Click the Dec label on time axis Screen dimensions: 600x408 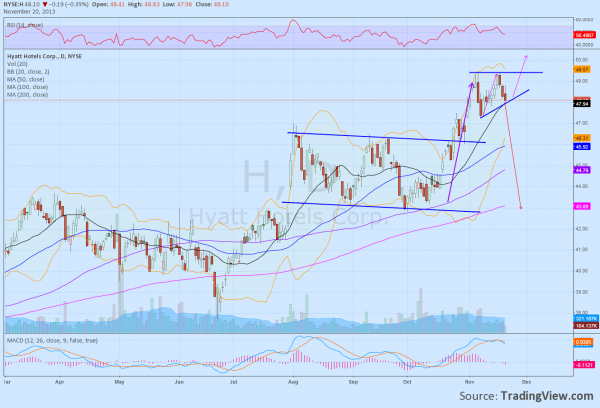527,382
